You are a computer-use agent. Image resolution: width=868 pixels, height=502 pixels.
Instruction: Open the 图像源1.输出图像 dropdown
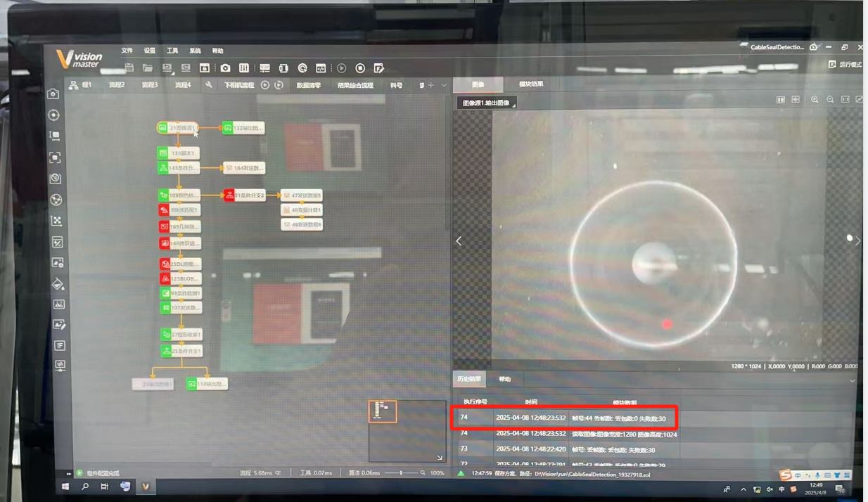pos(487,103)
